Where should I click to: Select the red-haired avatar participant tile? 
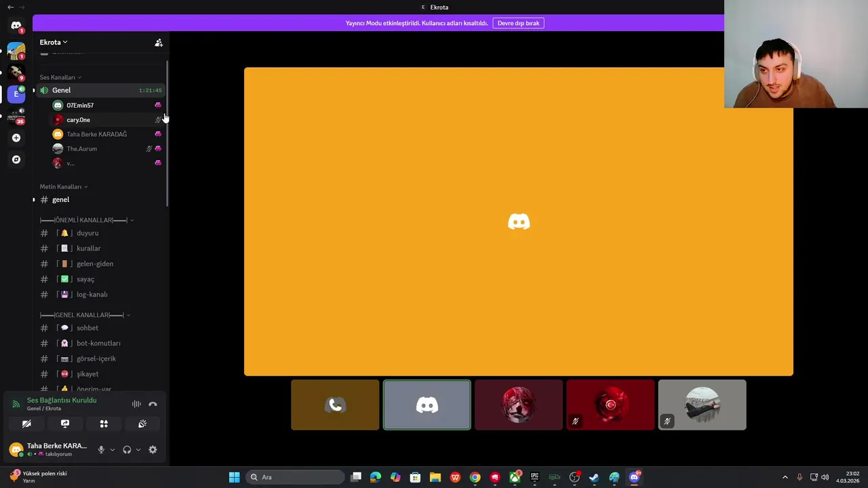pos(519,405)
